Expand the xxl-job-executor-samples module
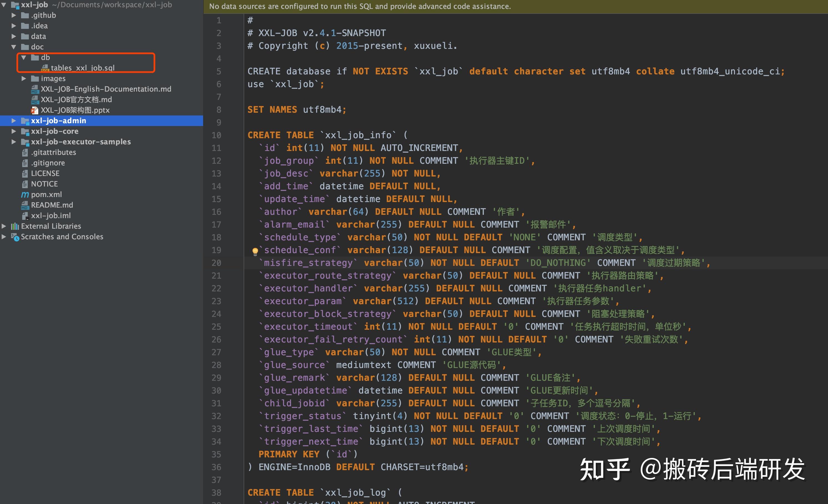The width and height of the screenshot is (828, 504). coord(14,142)
